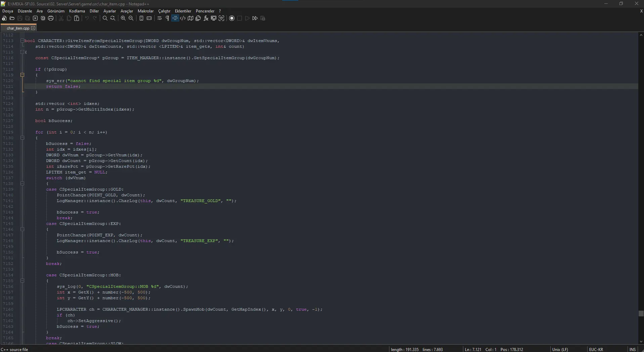Toggle show all characters pilcrow icon
This screenshot has height=352, width=644.
click(167, 18)
